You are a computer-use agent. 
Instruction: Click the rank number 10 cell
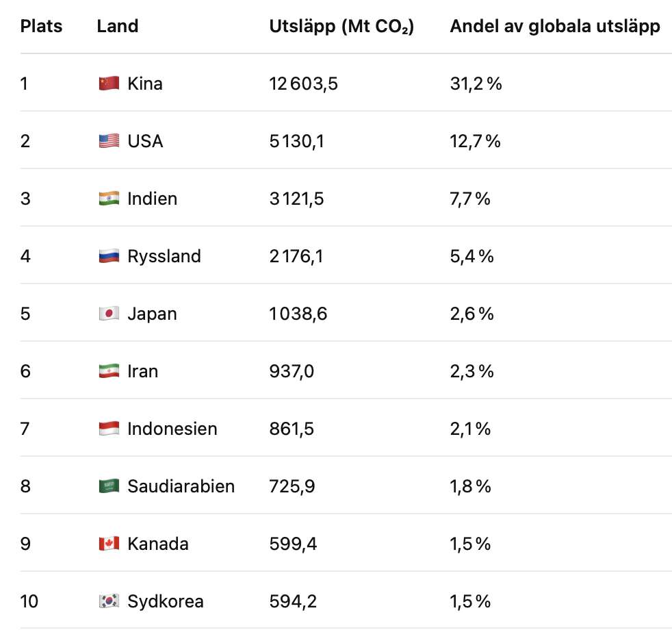click(x=29, y=601)
